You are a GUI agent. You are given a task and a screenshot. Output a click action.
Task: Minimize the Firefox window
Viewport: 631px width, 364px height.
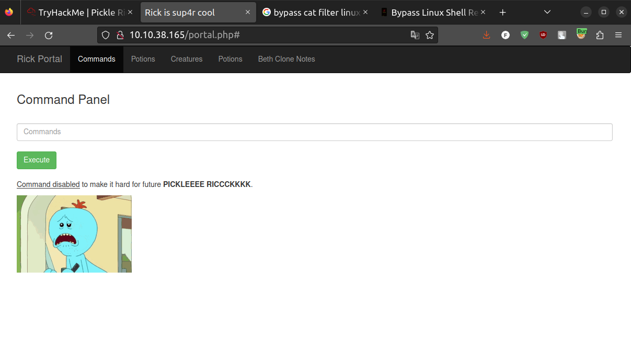point(586,12)
